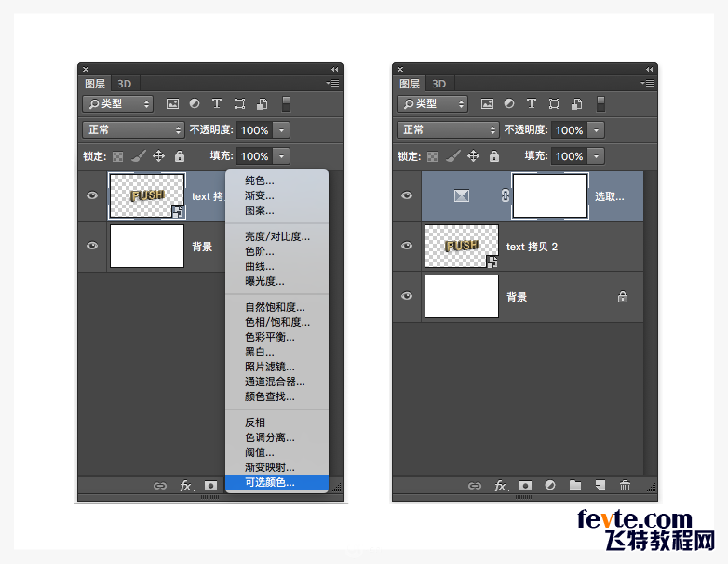The width and height of the screenshot is (728, 564).
Task: Create new group folder in right panel
Action: [575, 486]
